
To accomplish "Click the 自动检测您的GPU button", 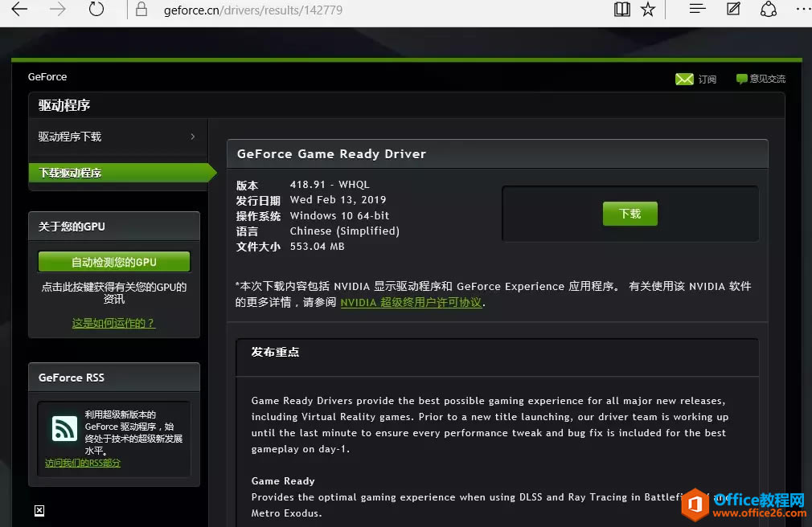I will tap(114, 262).
